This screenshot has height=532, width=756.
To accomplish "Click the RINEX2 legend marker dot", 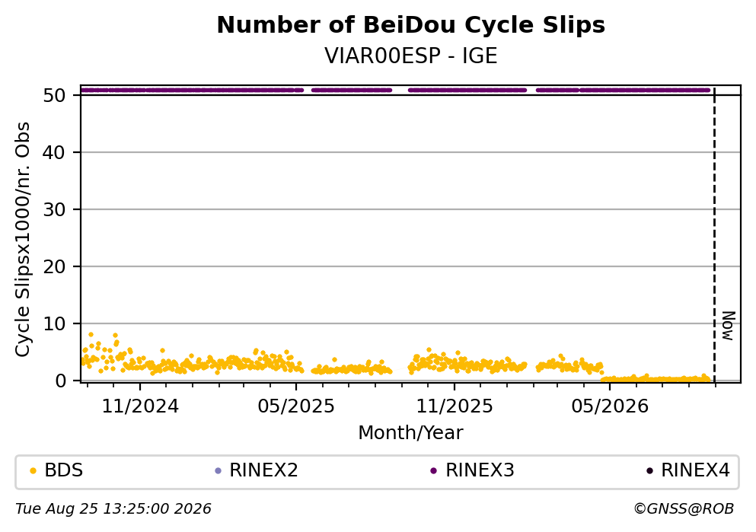I will pyautogui.click(x=218, y=471).
